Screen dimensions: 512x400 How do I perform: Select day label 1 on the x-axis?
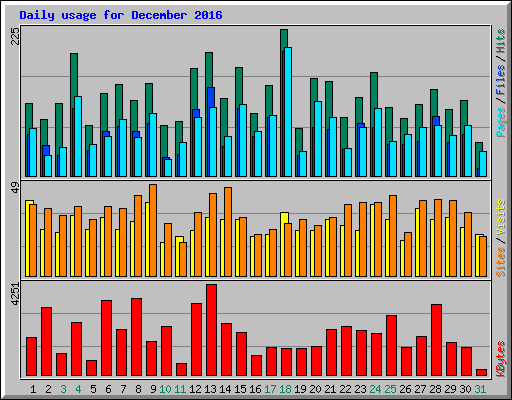pos(33,389)
